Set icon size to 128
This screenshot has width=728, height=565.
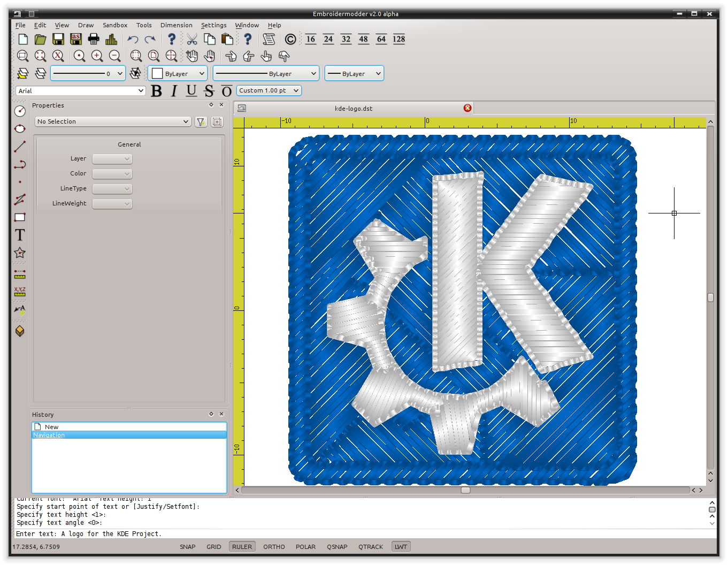399,39
